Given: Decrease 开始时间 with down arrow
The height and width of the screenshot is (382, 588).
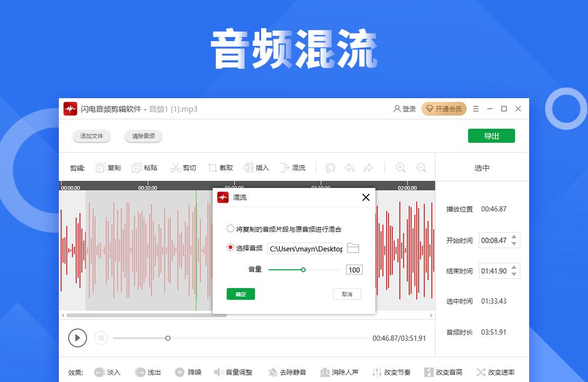Looking at the screenshot, I should coord(514,244).
